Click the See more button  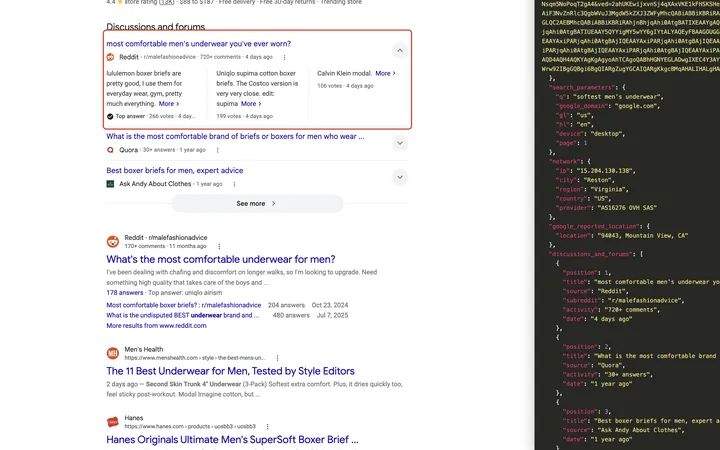click(257, 203)
